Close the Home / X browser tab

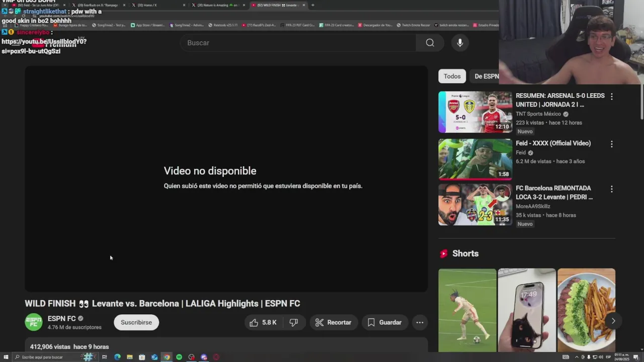coord(184,5)
